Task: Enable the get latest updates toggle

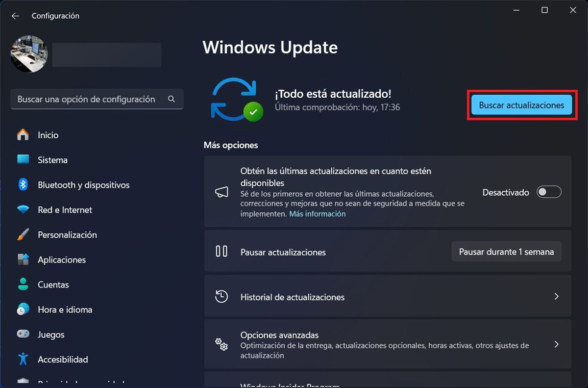Action: click(x=549, y=192)
